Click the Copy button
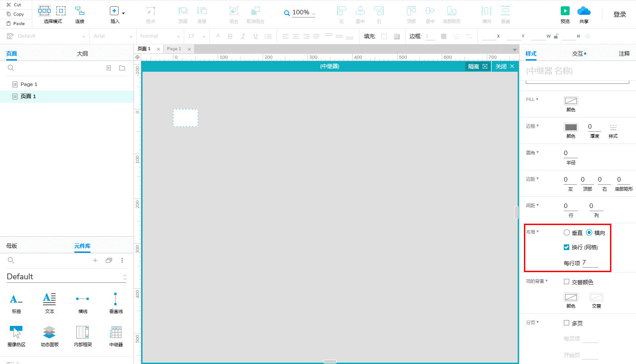 [x=15, y=14]
